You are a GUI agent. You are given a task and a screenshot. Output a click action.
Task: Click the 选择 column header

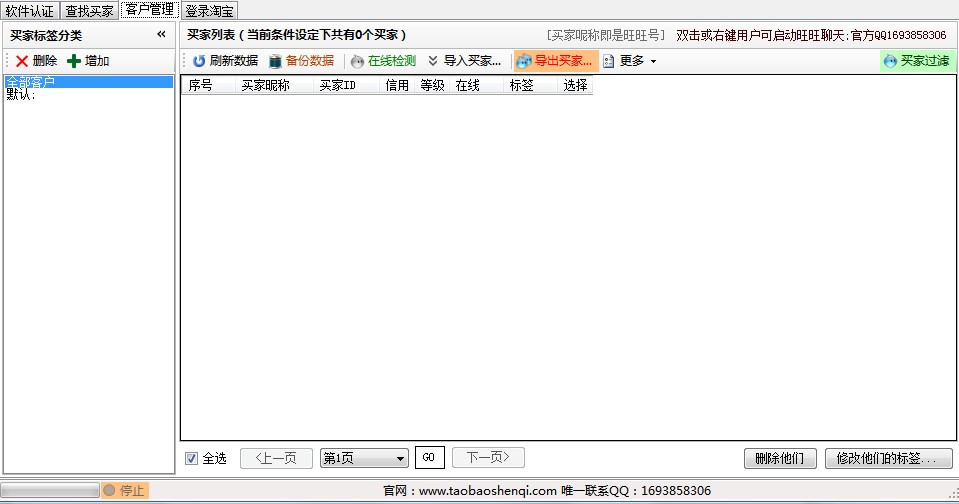click(x=575, y=85)
